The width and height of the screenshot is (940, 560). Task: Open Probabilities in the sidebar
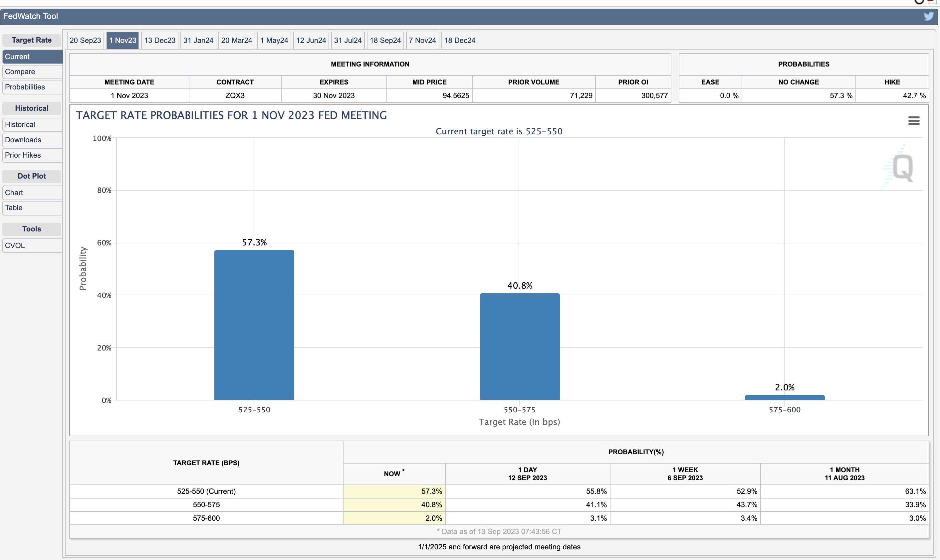(x=32, y=87)
